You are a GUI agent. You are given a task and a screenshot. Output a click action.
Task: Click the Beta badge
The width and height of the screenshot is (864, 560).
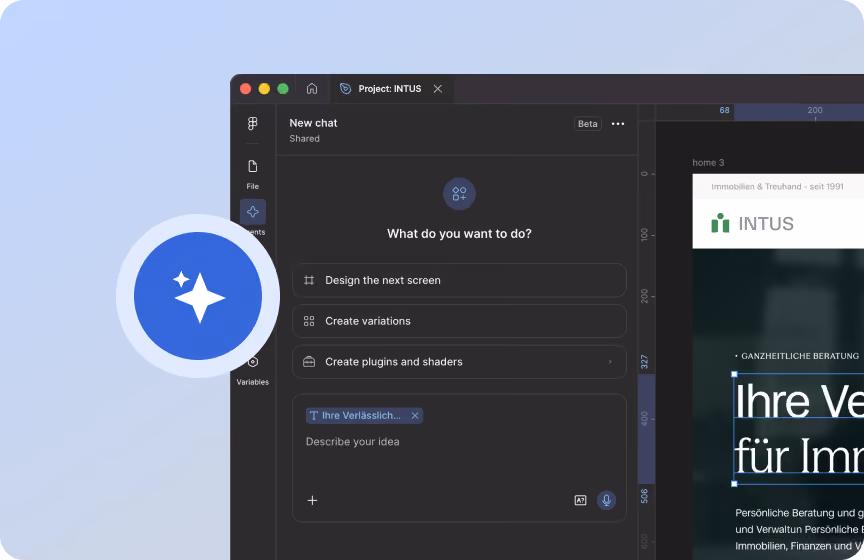coord(587,123)
